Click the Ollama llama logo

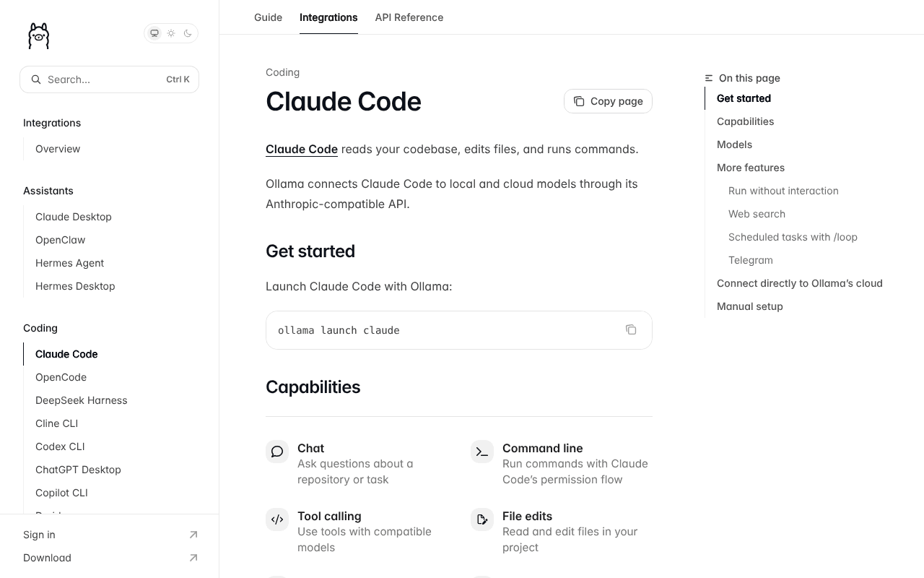tap(39, 35)
